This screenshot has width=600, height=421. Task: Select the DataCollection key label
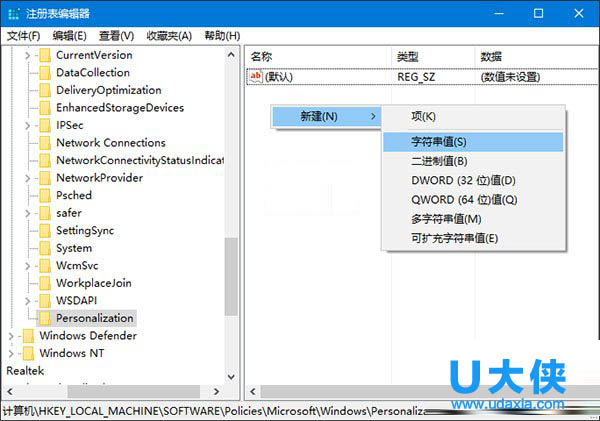93,73
